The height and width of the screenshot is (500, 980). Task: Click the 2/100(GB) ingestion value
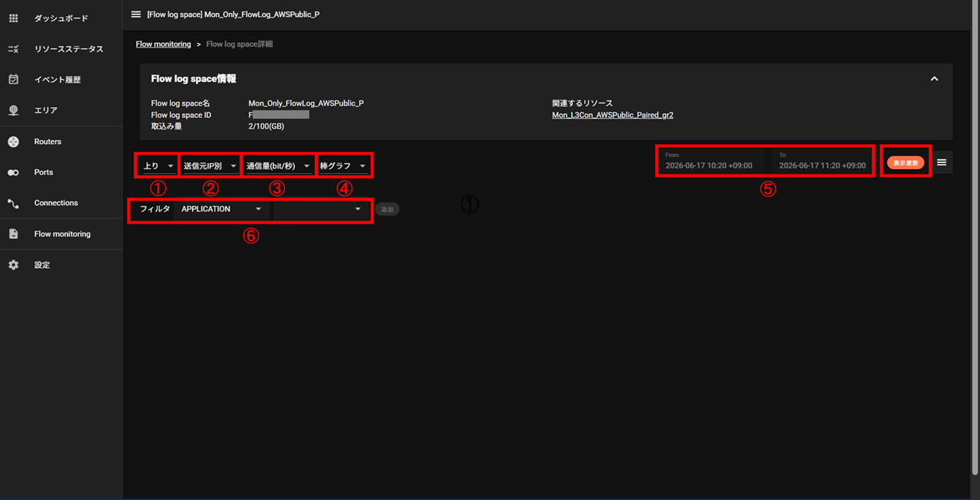pos(266,126)
